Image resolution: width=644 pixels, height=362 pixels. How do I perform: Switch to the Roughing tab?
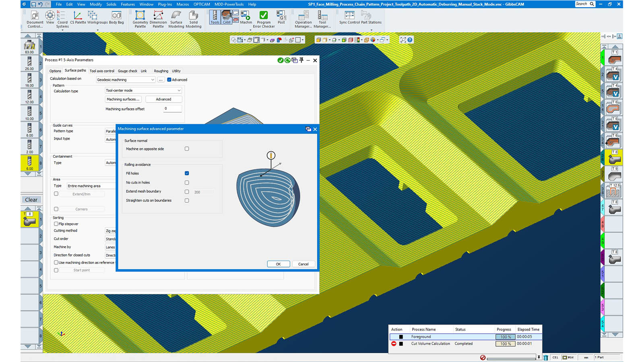click(x=161, y=71)
